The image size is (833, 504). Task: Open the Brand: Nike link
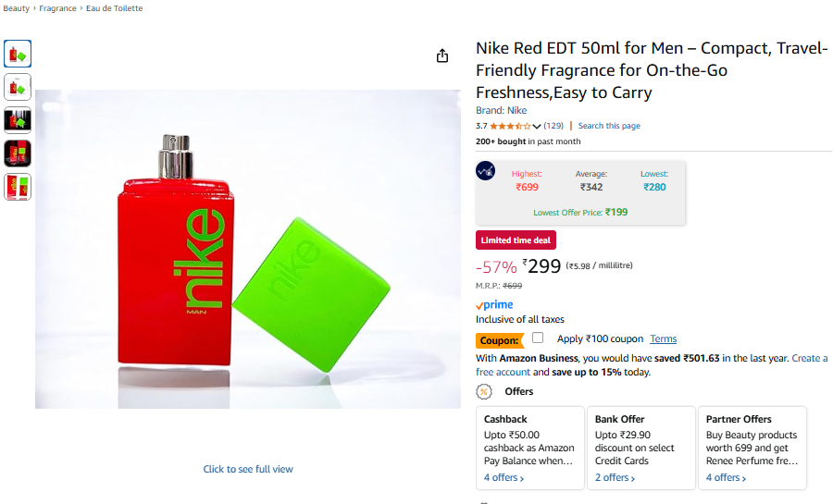click(x=501, y=111)
